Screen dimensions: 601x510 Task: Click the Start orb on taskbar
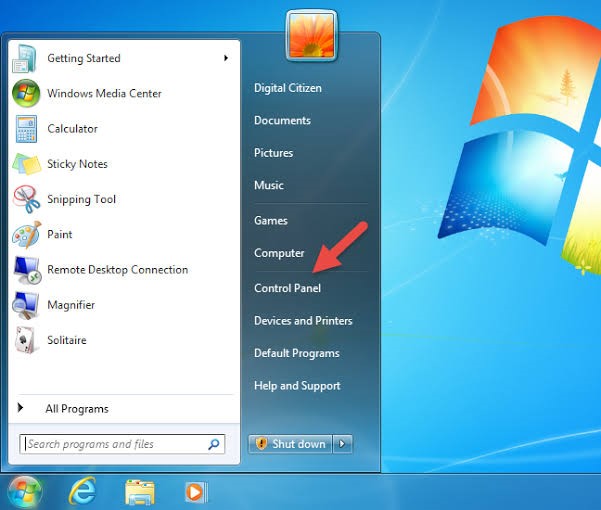[x=25, y=492]
